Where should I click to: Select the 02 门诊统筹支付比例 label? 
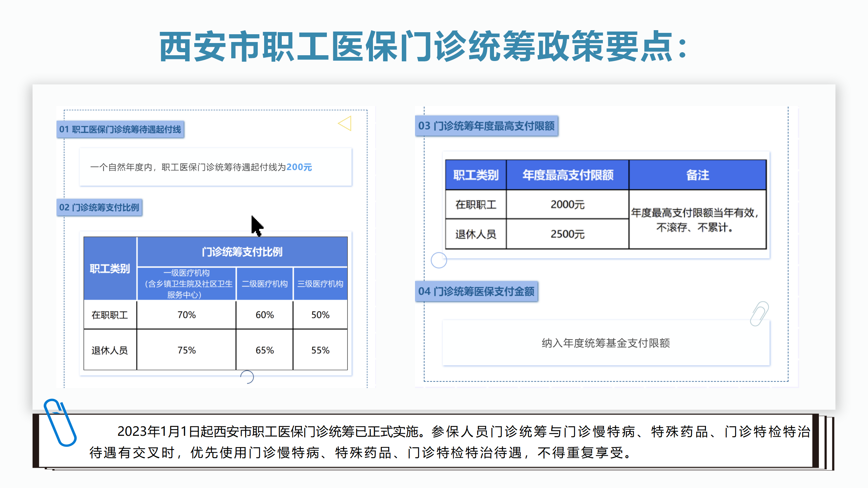(x=99, y=207)
